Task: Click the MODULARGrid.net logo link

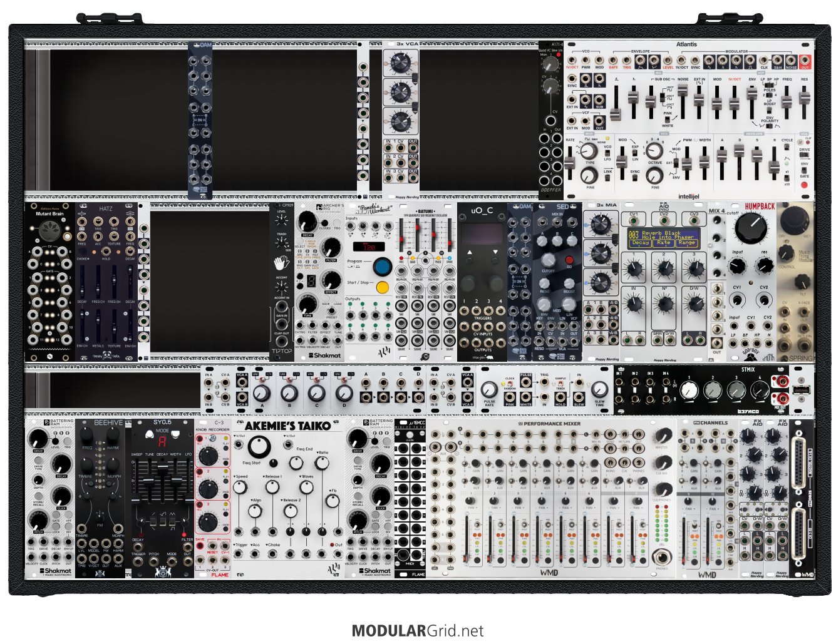Action: [x=418, y=630]
